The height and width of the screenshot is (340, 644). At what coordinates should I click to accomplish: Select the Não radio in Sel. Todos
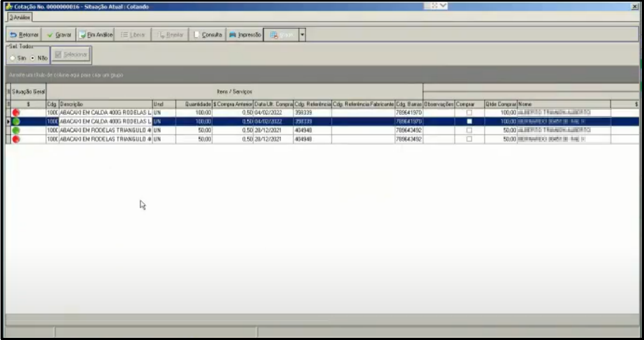coord(33,58)
